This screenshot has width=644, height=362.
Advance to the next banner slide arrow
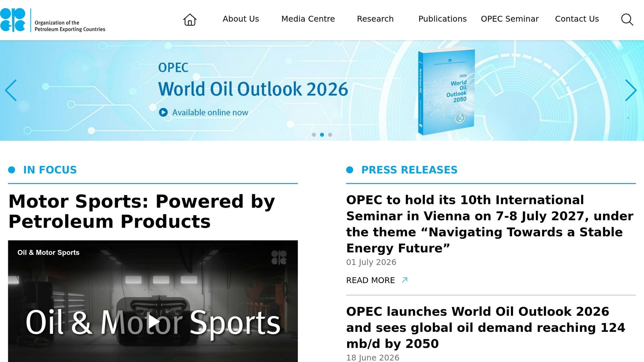[631, 90]
